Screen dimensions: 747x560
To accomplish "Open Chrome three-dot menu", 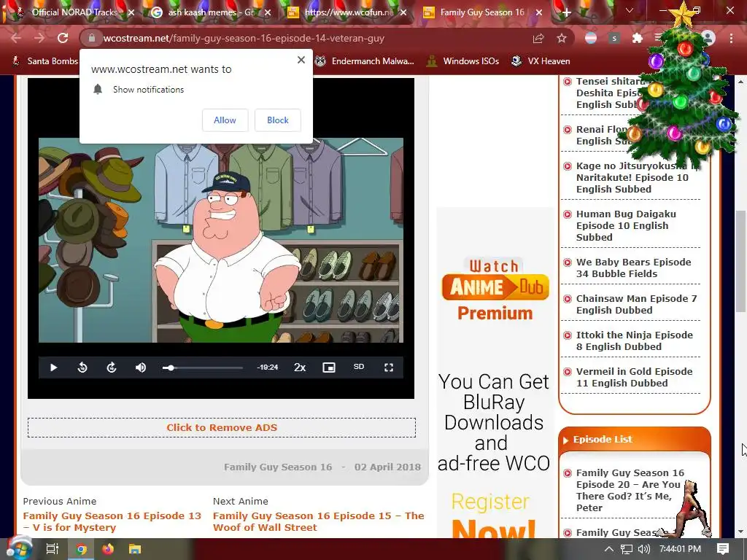I will [731, 38].
